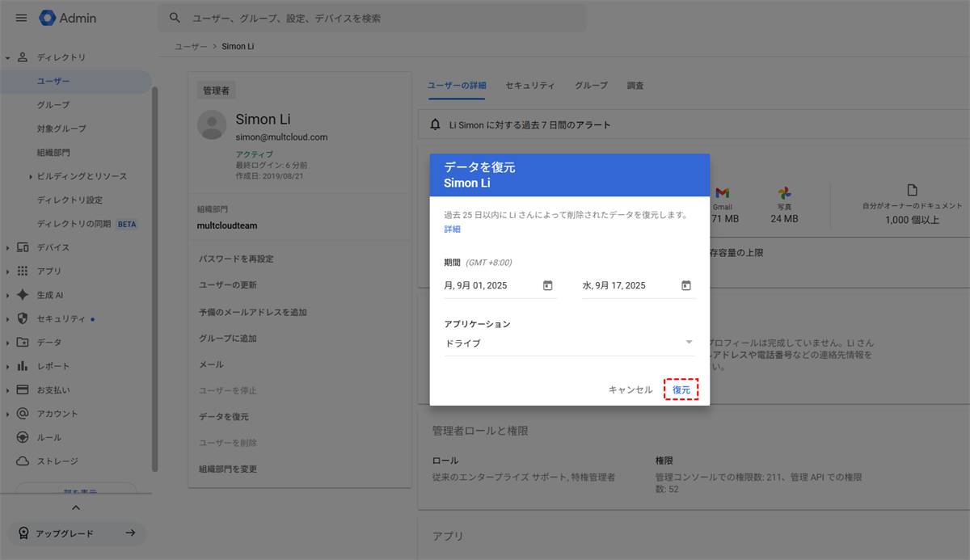
Task: Click the レポート bar chart icon
Action: [x=22, y=366]
